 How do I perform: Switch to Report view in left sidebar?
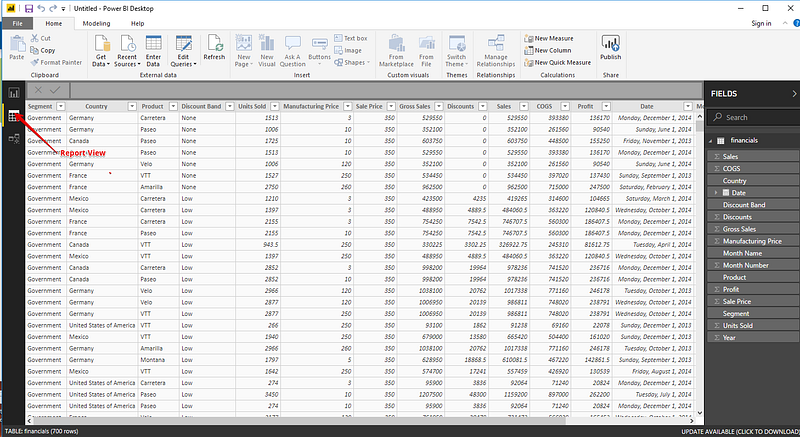point(13,93)
